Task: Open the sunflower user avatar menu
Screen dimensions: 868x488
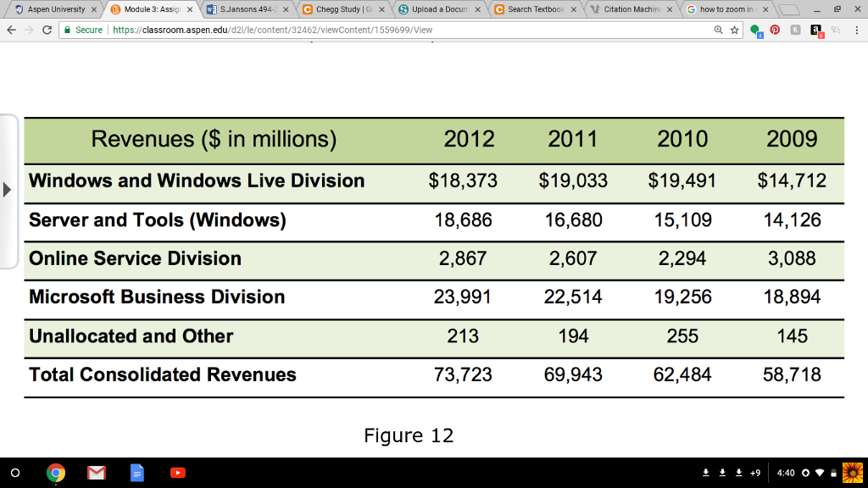Action: point(853,473)
